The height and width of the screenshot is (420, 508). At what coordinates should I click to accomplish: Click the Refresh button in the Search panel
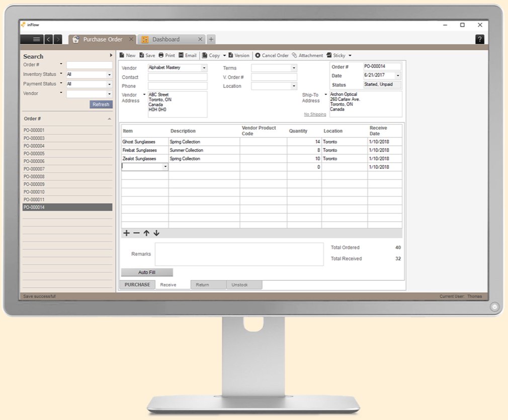[101, 104]
